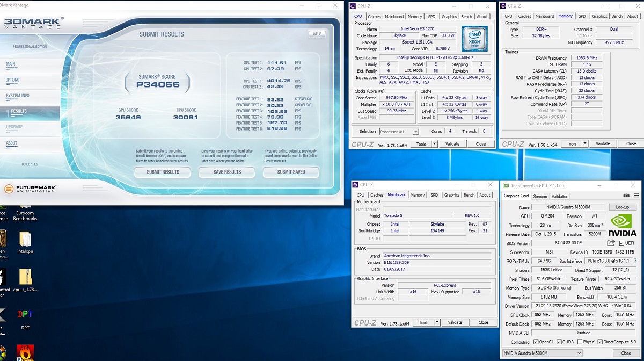Click the BIOS export share icon
The height and width of the screenshot is (361, 644).
pos(611,243)
